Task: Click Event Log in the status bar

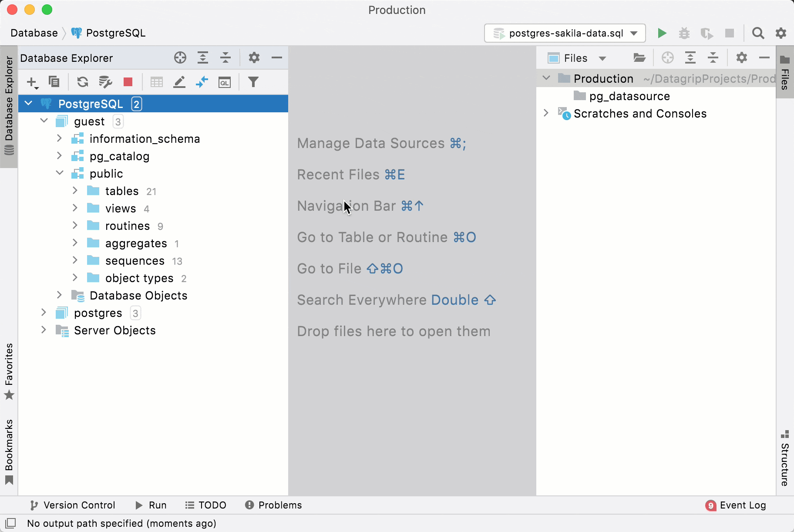Action: pyautogui.click(x=741, y=505)
